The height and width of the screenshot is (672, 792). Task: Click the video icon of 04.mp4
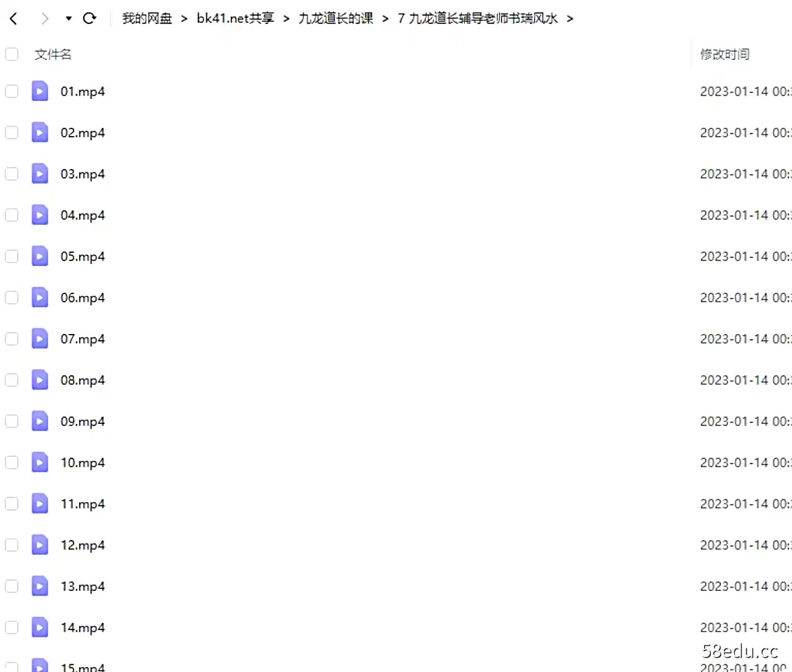coord(40,215)
